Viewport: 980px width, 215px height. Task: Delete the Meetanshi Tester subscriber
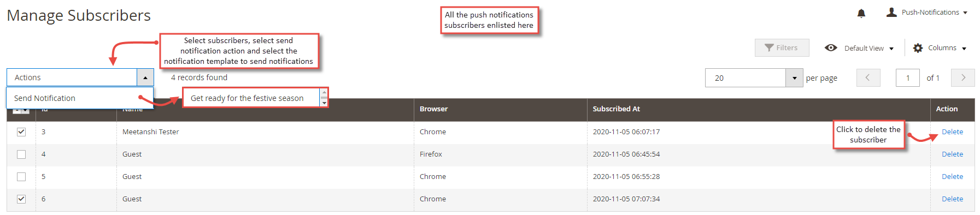[x=952, y=132]
